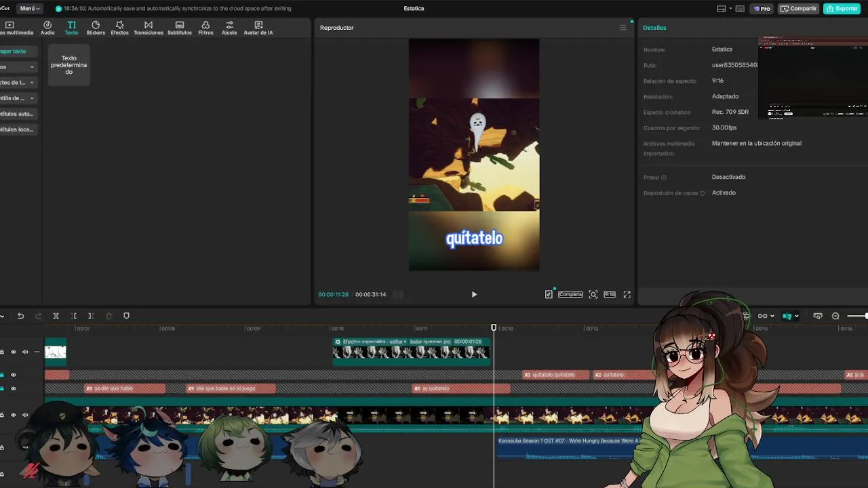The height and width of the screenshot is (488, 868).
Task: Click the Exportar button
Action: click(x=842, y=9)
